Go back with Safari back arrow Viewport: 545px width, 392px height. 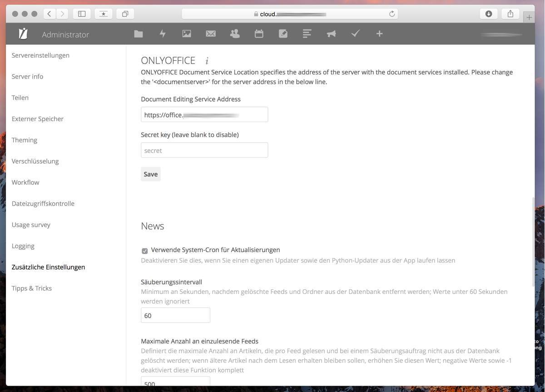[x=50, y=14]
